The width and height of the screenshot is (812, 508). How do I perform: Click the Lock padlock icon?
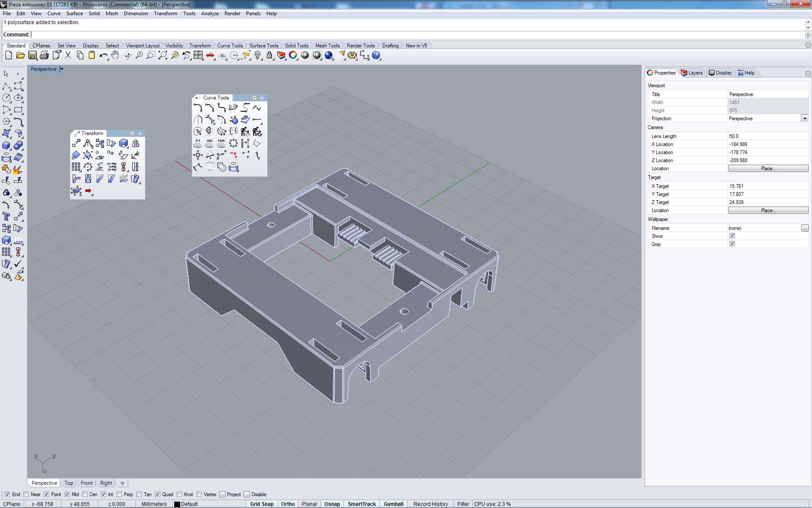[x=269, y=55]
